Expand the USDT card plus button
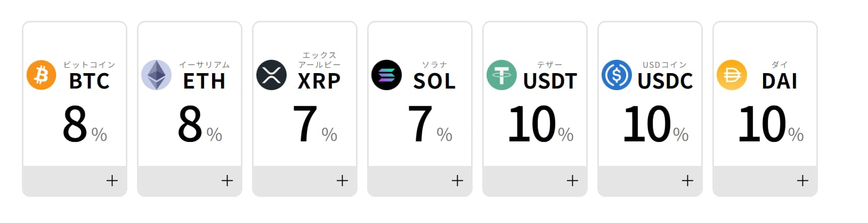The width and height of the screenshot is (868, 223). [x=572, y=181]
